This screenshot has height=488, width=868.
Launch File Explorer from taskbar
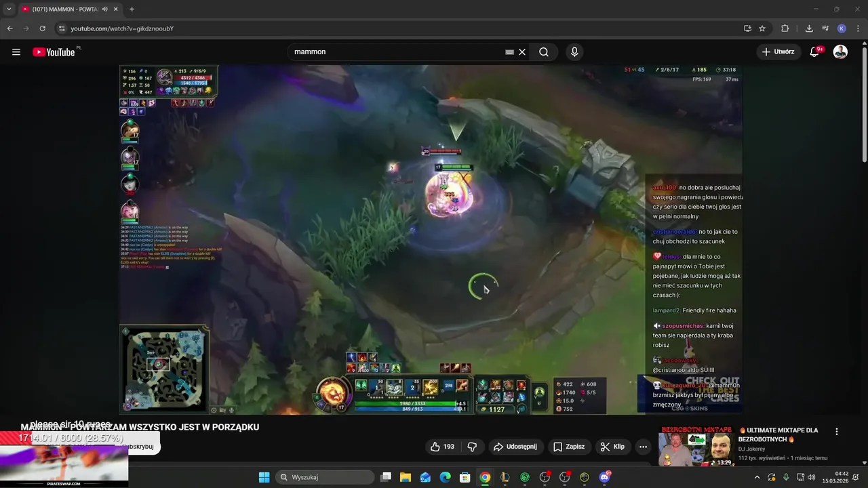[x=406, y=477]
